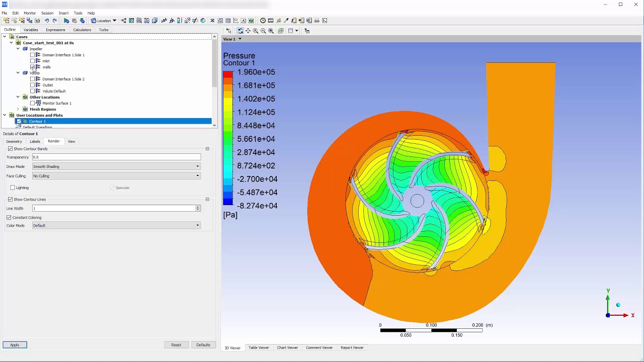
Task: Click the Defaults button in details panel
Action: 203,345
